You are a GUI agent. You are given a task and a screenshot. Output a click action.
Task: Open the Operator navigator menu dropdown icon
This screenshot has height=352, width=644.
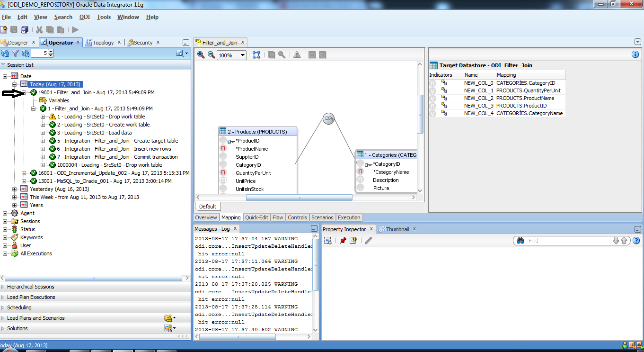(182, 54)
